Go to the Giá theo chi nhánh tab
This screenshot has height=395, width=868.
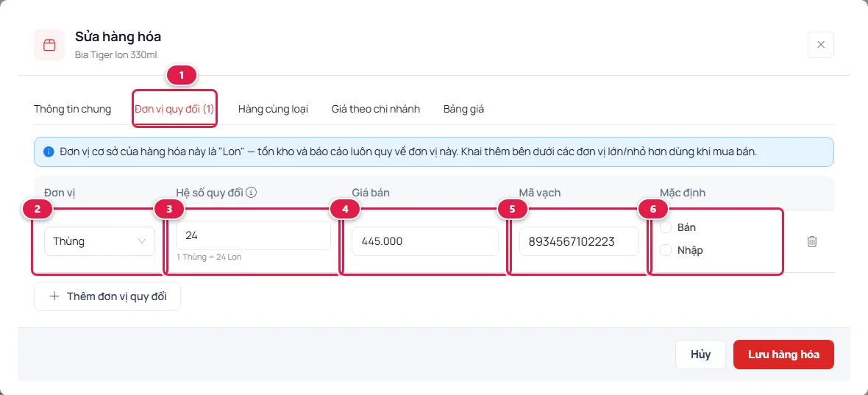[x=376, y=109]
